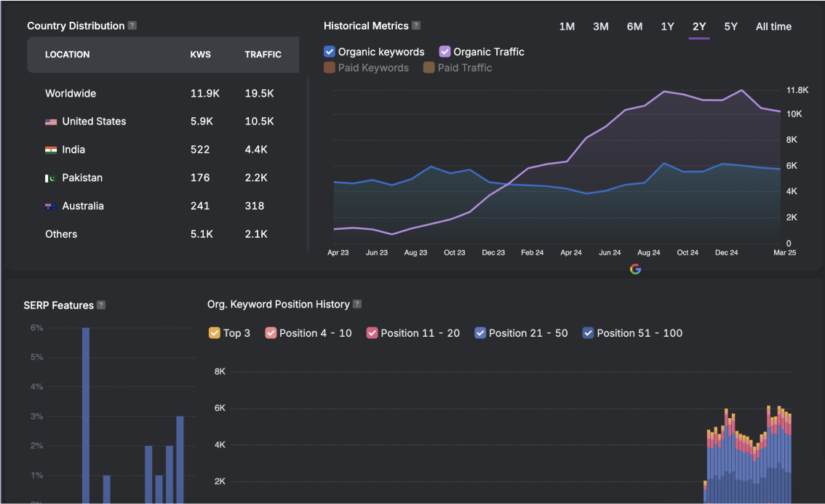Screen dimensions: 825x504
Task: Click the Pakistan flag icon
Action: (x=51, y=178)
